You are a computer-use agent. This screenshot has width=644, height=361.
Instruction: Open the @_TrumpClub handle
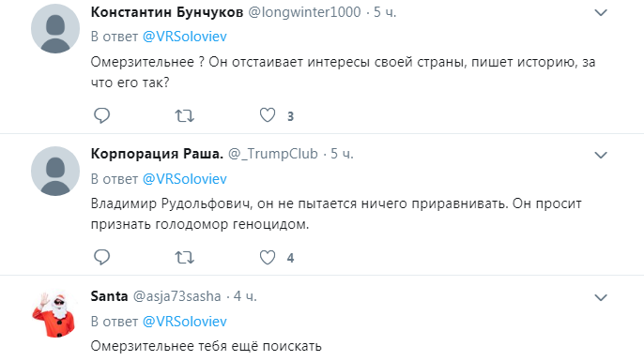pyautogui.click(x=273, y=154)
